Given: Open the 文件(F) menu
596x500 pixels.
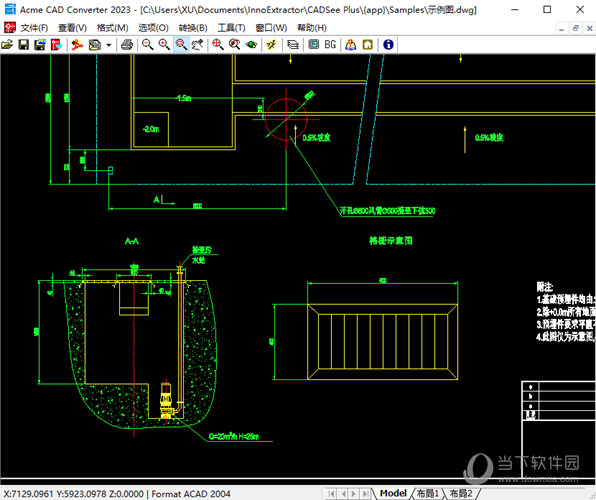Looking at the screenshot, I should [34, 28].
